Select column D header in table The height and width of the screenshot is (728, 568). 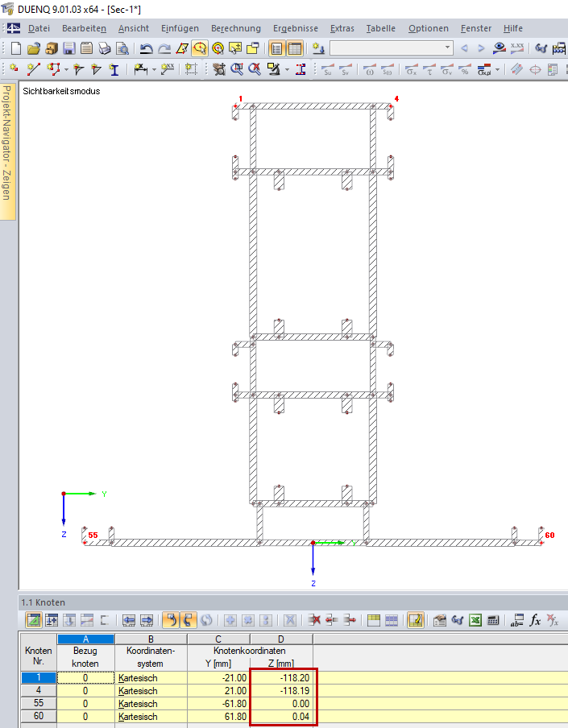point(281,639)
